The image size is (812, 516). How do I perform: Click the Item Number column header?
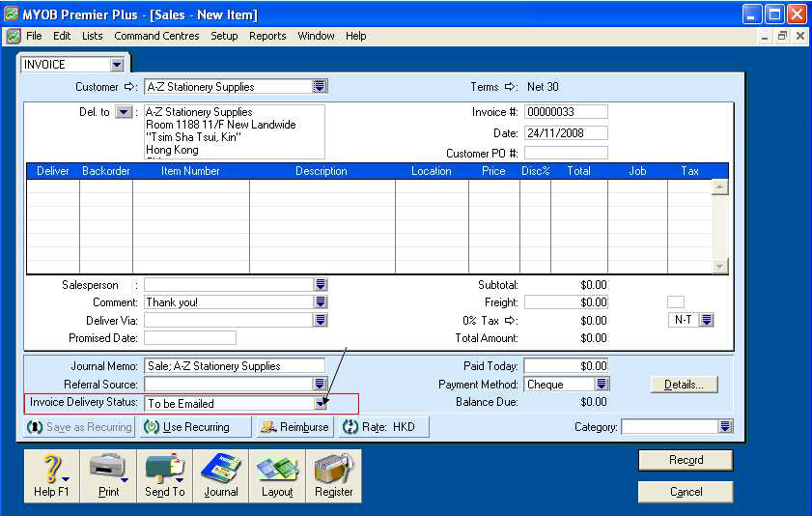click(190, 171)
